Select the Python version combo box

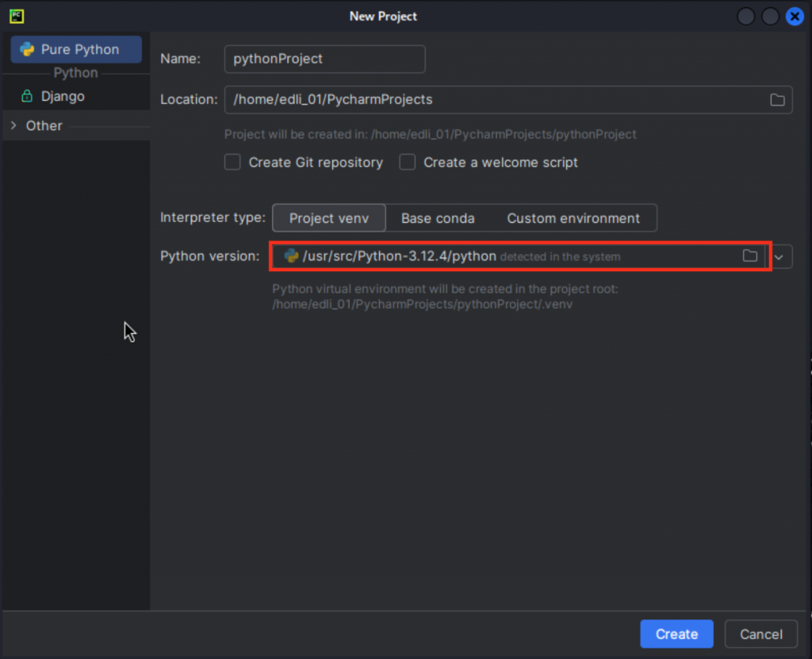coord(520,256)
